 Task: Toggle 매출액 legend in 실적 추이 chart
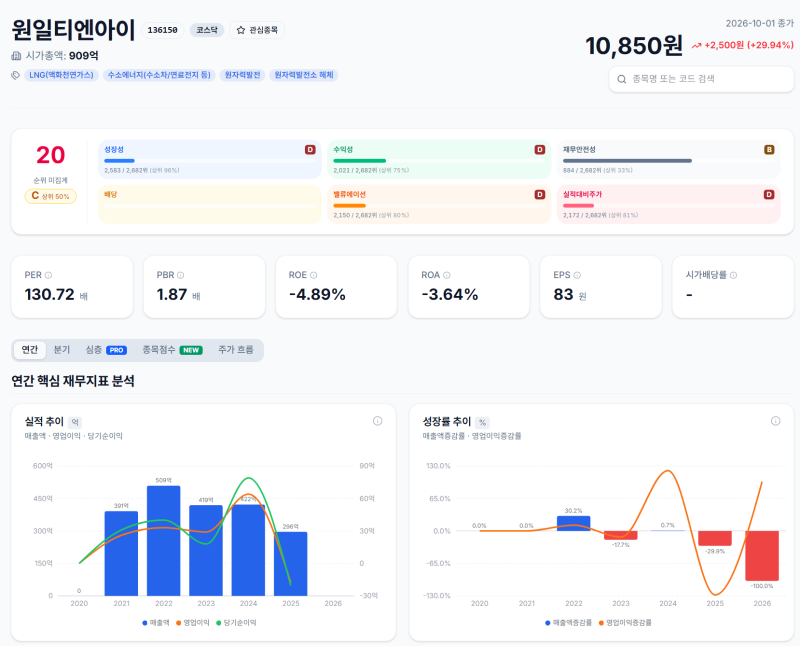[156, 623]
